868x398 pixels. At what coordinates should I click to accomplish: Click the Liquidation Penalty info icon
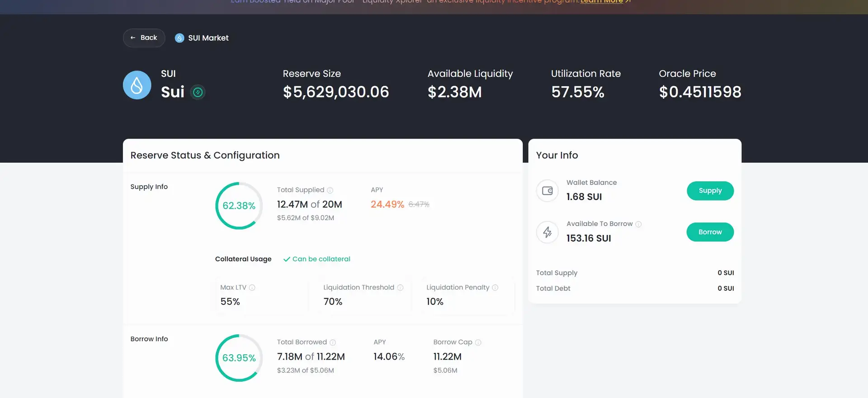pyautogui.click(x=495, y=288)
